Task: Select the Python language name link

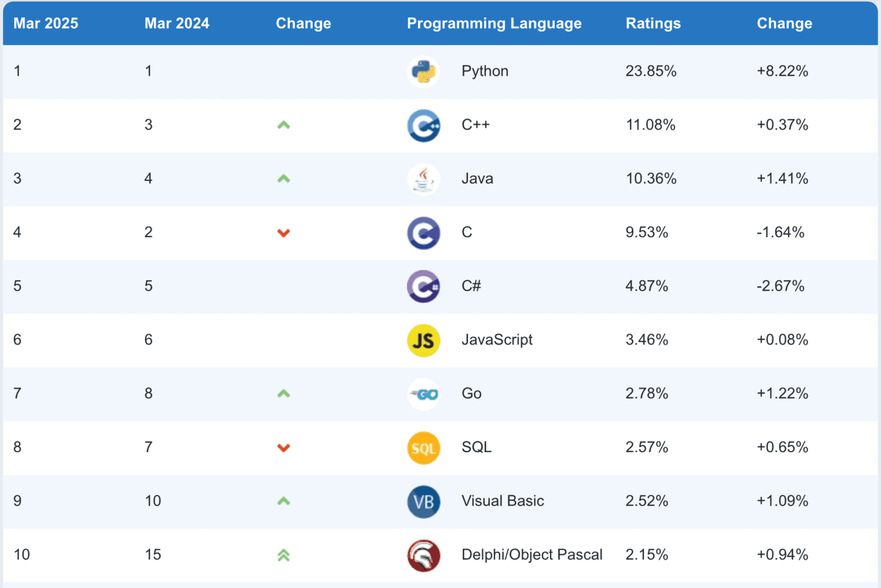Action: (485, 71)
